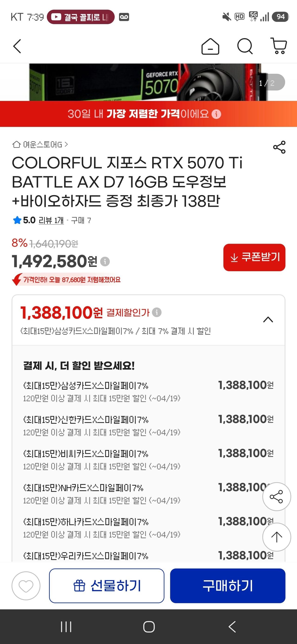
Task: Open search with magnifier icon
Action: tap(245, 46)
